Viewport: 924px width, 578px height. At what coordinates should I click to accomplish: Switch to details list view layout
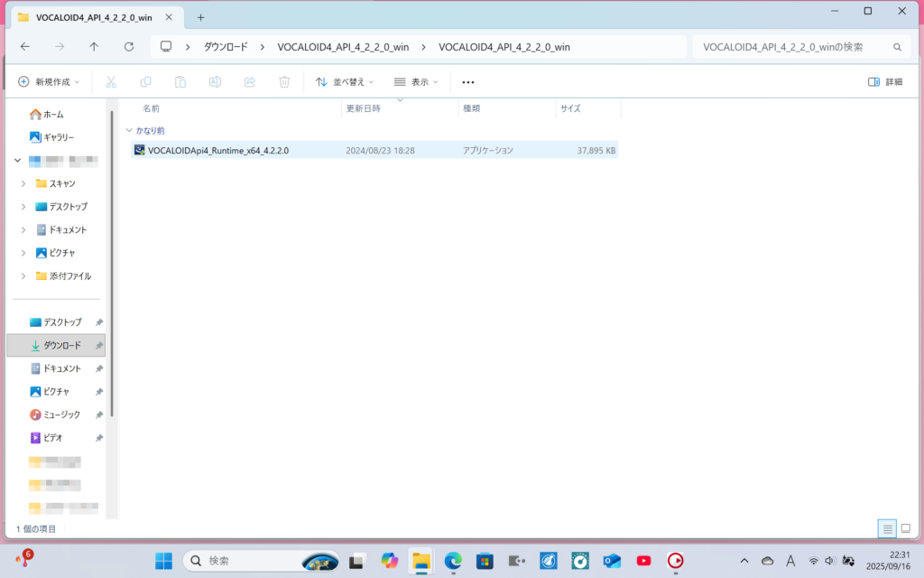pyautogui.click(x=887, y=528)
